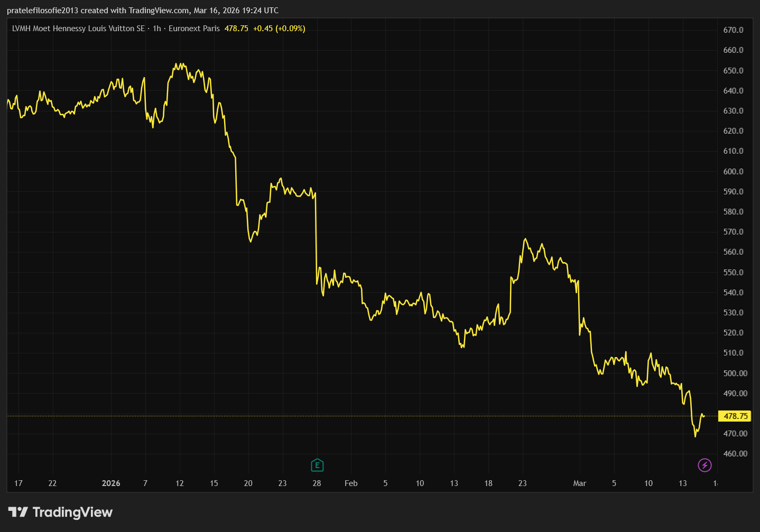Screen dimensions: 760x532
Task: Click the 22 date label on time axis
Action: 52,483
